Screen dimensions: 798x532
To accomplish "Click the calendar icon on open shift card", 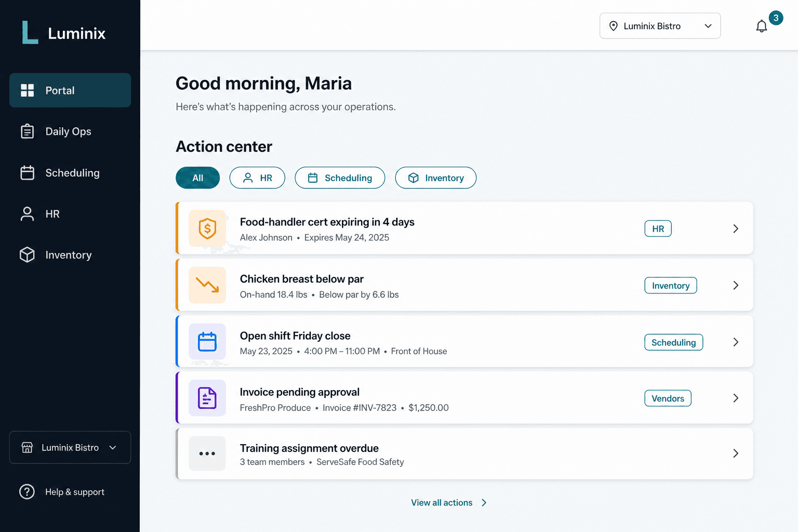I will pyautogui.click(x=207, y=342).
